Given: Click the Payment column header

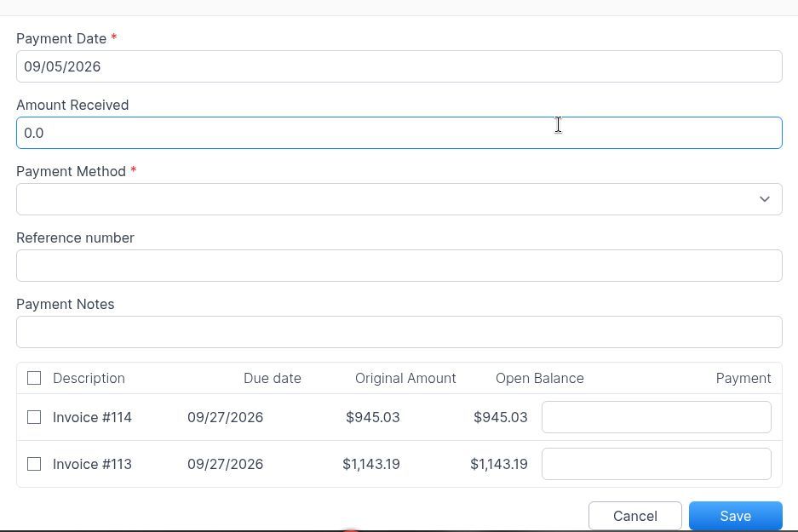Looking at the screenshot, I should coord(743,379).
